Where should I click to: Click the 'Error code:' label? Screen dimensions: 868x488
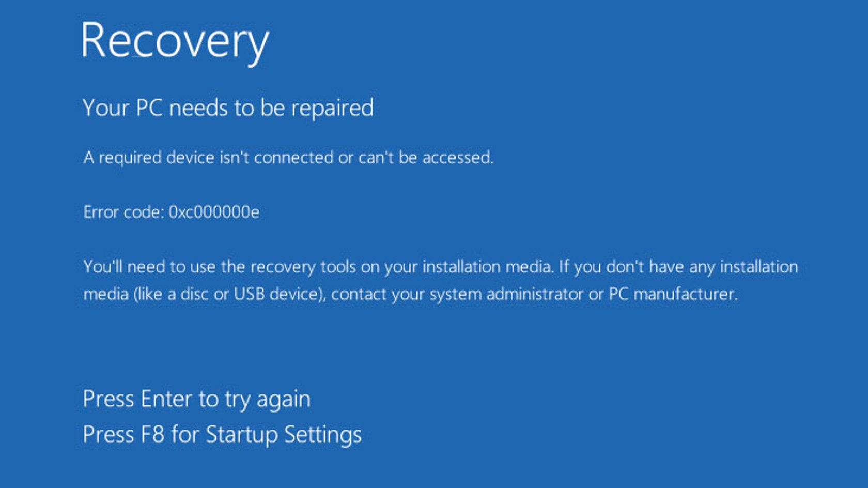[x=124, y=212]
